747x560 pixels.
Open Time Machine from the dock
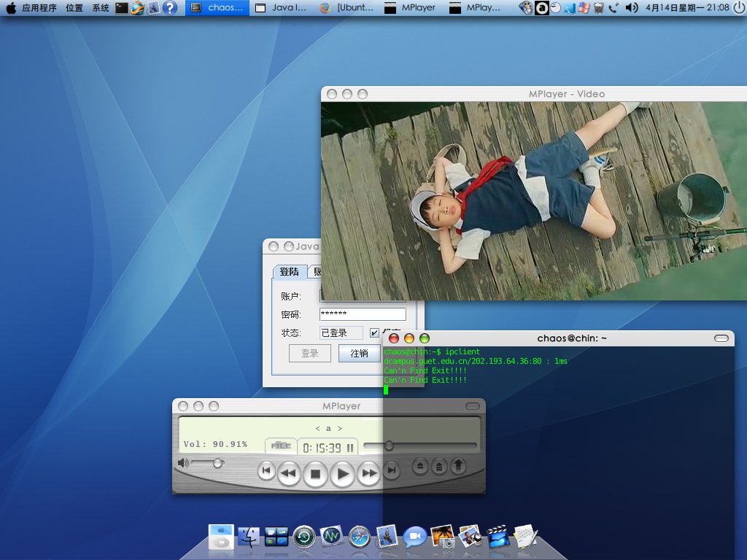pos(304,537)
